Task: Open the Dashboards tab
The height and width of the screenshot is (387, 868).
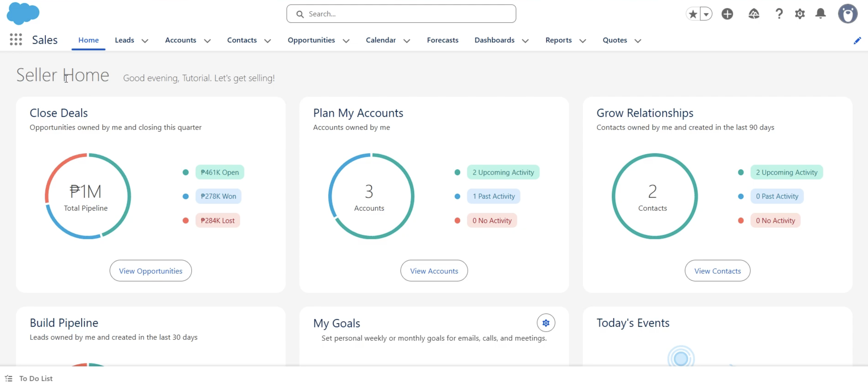Action: pos(494,40)
